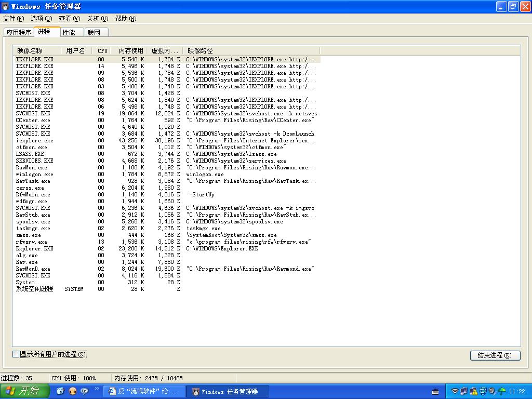The height and width of the screenshot is (399, 532).
Task: Switch to the 应用程序 tab
Action: pos(19,33)
